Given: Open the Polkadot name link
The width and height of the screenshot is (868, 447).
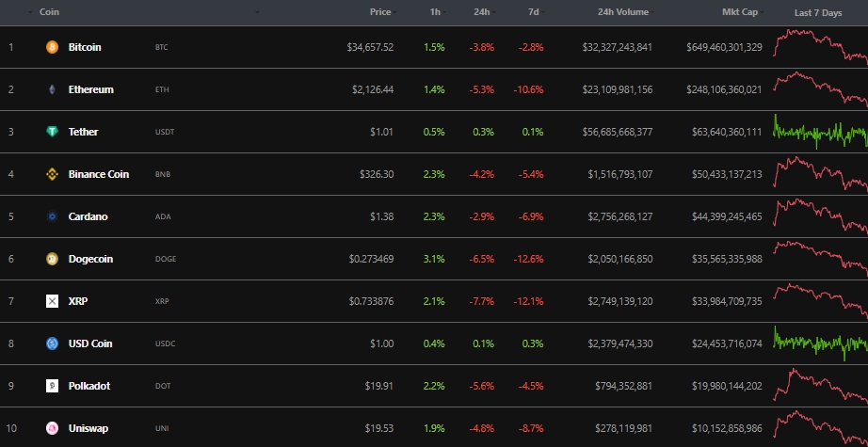Looking at the screenshot, I should click(88, 386).
